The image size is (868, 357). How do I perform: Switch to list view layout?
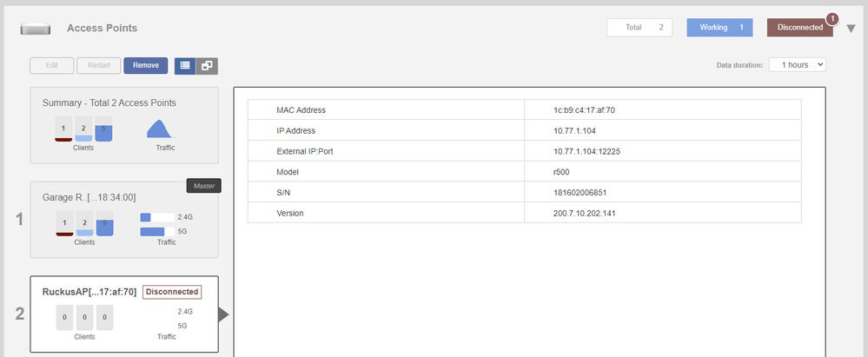click(x=185, y=65)
